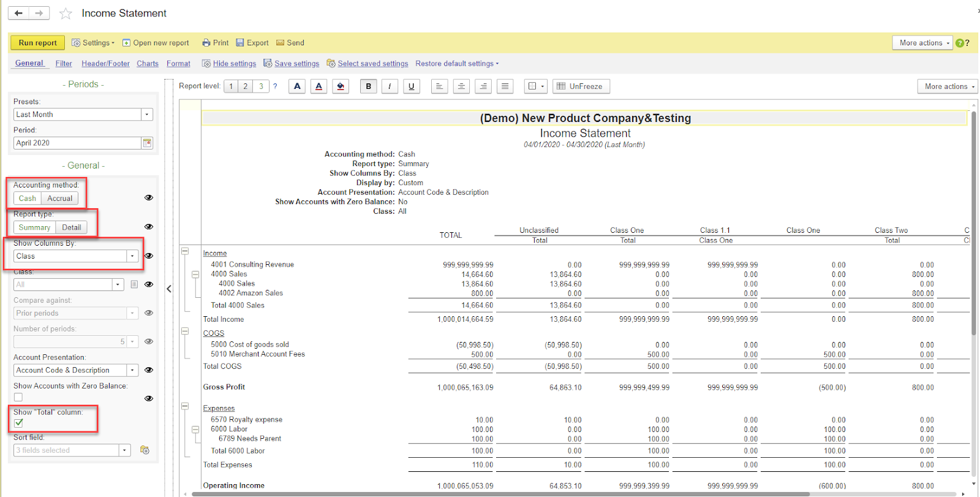Click Select saved settings link
This screenshot has width=980, height=497.
point(367,64)
